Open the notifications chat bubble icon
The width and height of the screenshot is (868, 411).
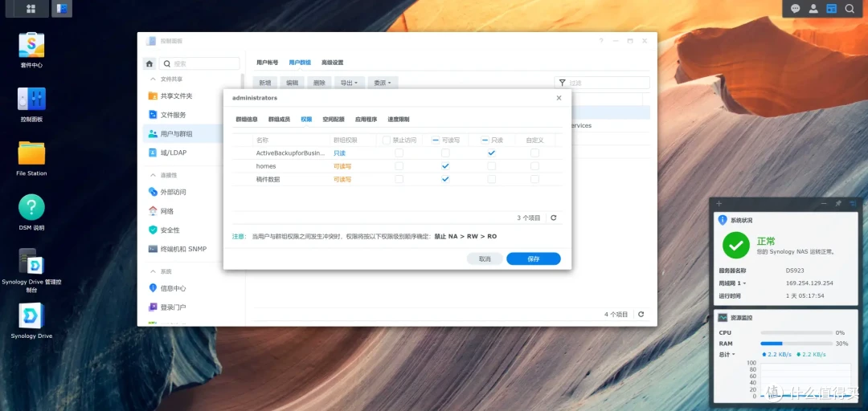(x=796, y=9)
